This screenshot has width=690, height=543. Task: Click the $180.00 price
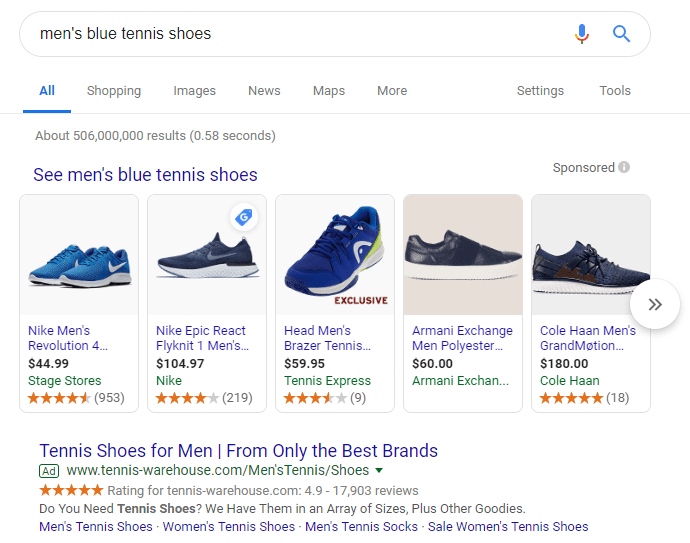coord(564,363)
